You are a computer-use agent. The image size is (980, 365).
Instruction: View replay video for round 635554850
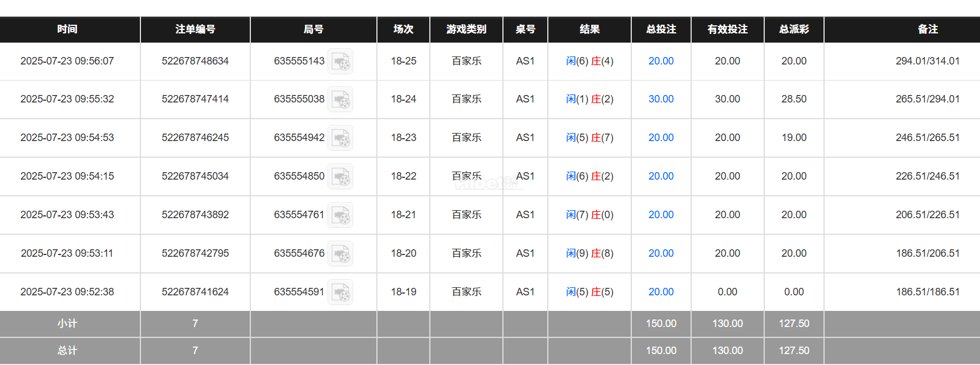pos(340,176)
